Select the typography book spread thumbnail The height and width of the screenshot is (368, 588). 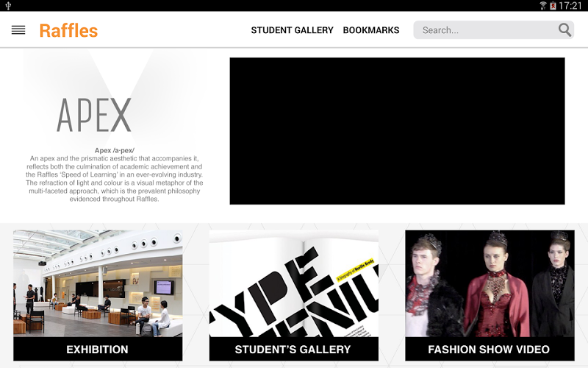click(x=293, y=283)
